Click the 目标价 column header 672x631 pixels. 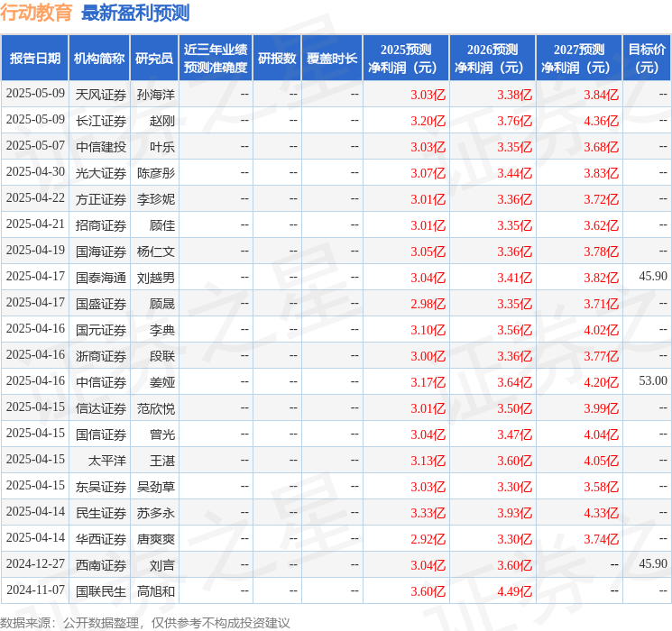click(x=647, y=59)
